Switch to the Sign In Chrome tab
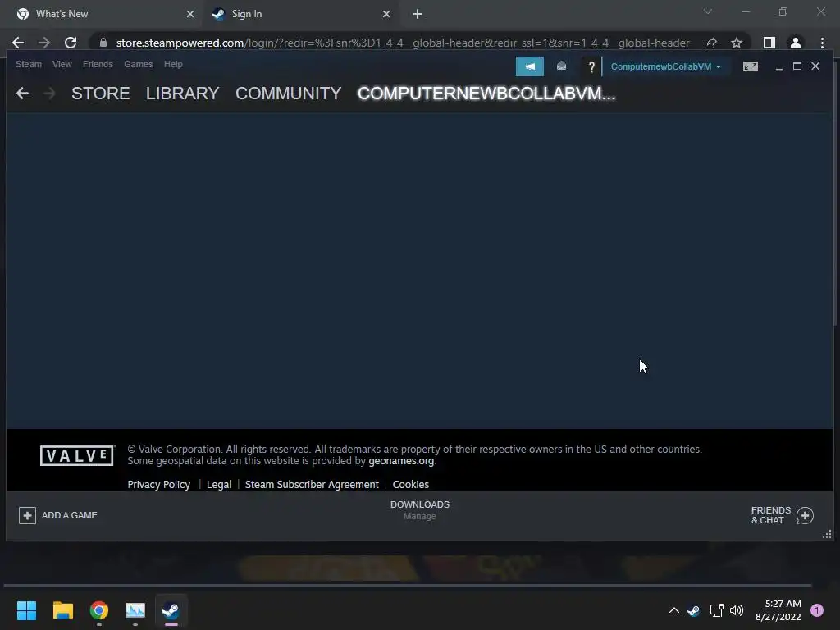840x630 pixels. coord(301,14)
